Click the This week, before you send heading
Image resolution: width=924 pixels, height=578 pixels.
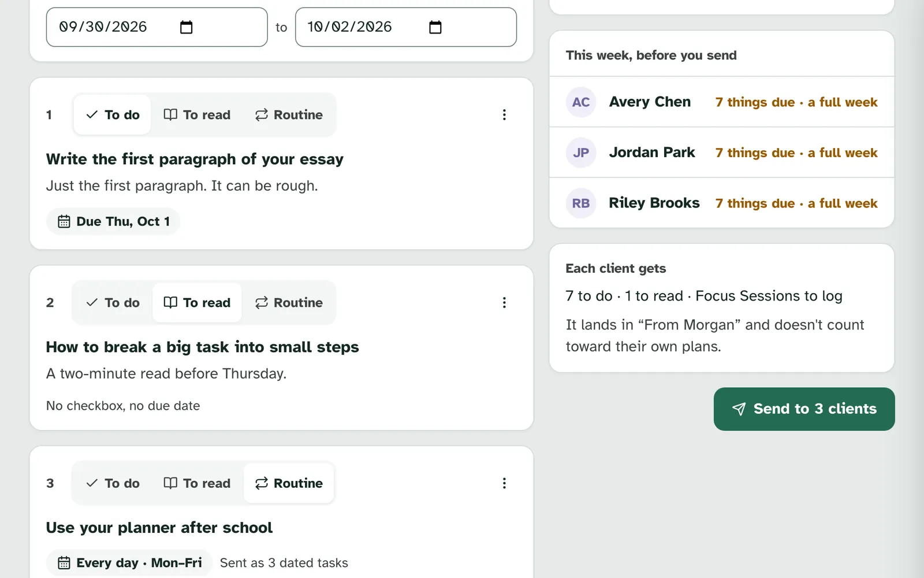(651, 55)
